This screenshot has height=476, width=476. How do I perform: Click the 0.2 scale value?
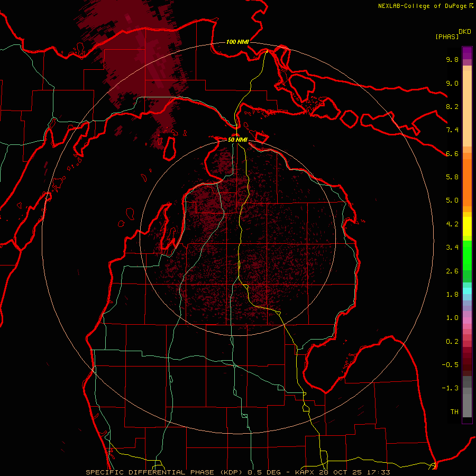coord(452,342)
